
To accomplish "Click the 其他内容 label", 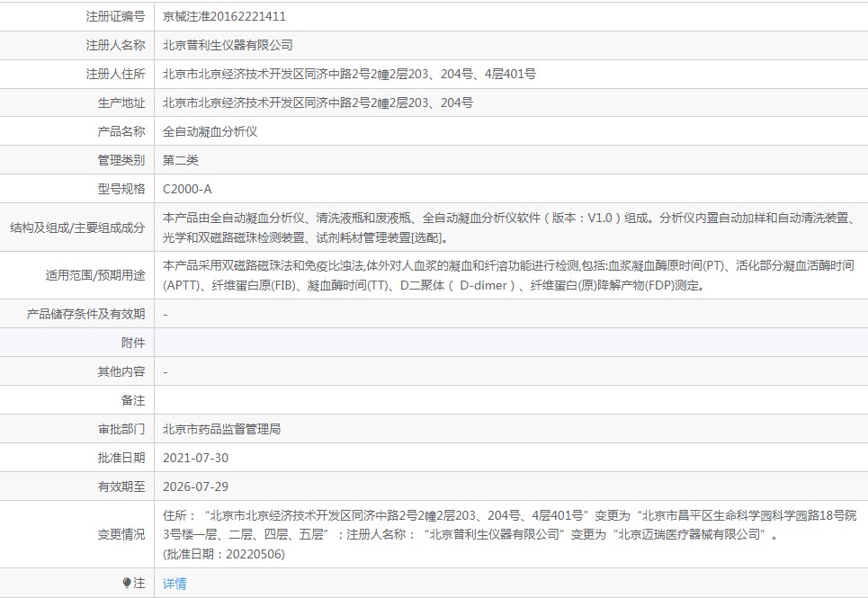I will pos(121,371).
